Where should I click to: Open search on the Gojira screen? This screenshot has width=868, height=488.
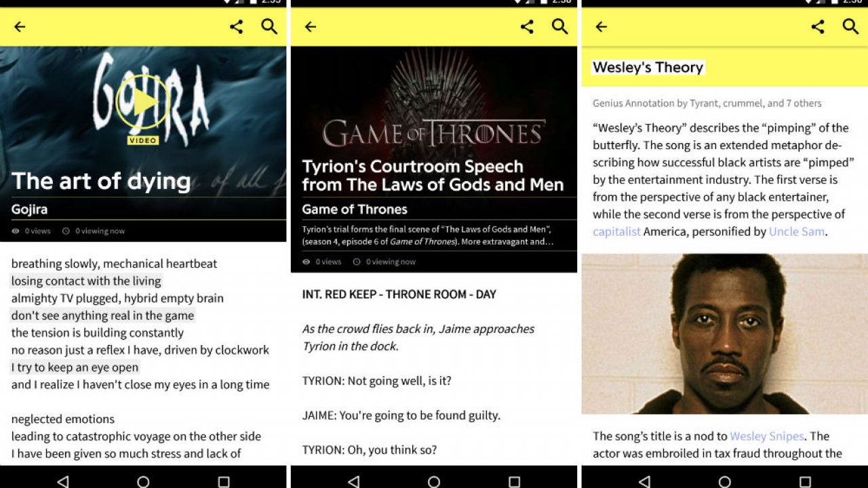[x=269, y=26]
